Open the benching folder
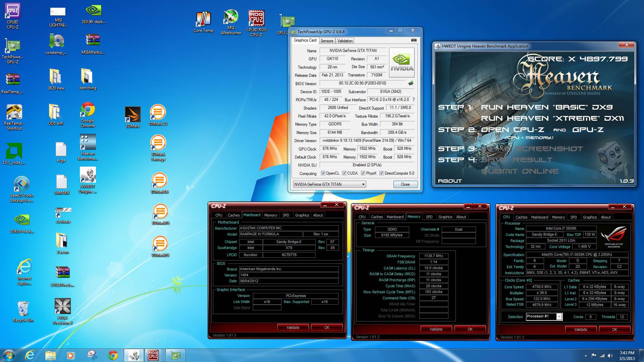The image size is (644, 362). 88,79
